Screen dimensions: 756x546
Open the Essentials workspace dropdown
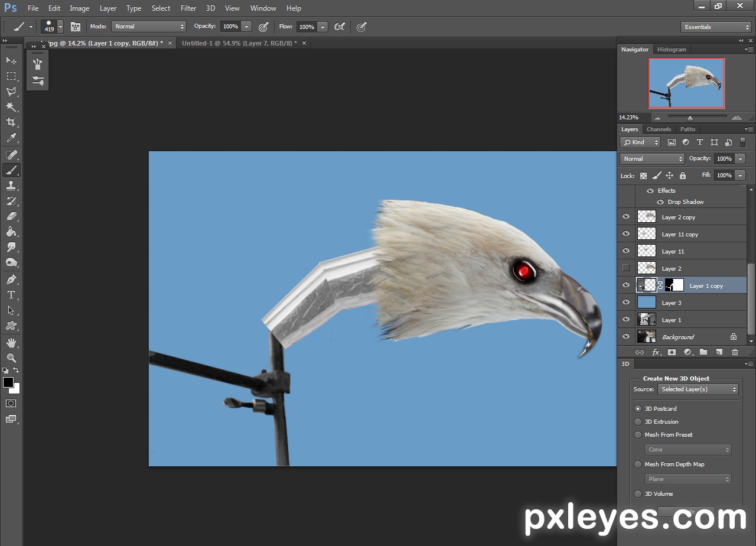tap(715, 27)
